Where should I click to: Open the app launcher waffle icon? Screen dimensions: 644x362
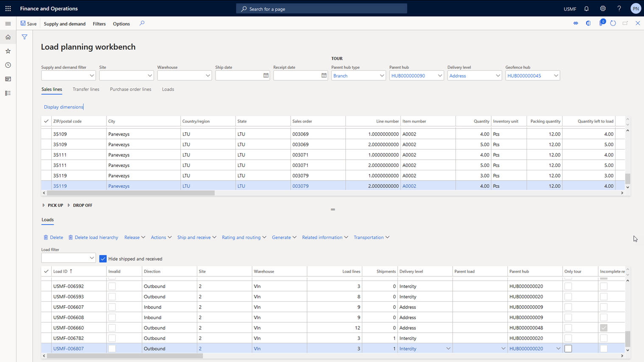8,8
